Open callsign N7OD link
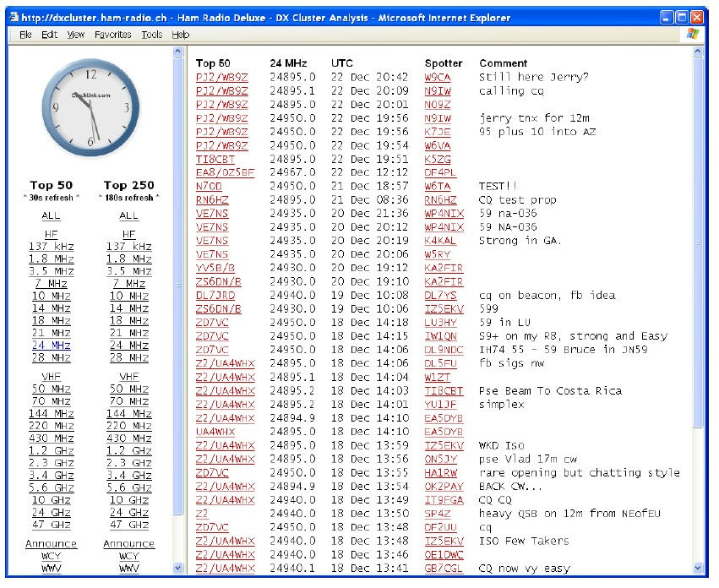 [209, 186]
